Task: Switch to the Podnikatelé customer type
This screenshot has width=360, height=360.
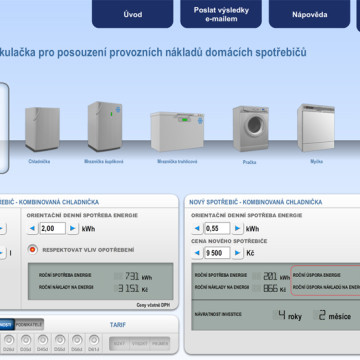Action: point(29,324)
